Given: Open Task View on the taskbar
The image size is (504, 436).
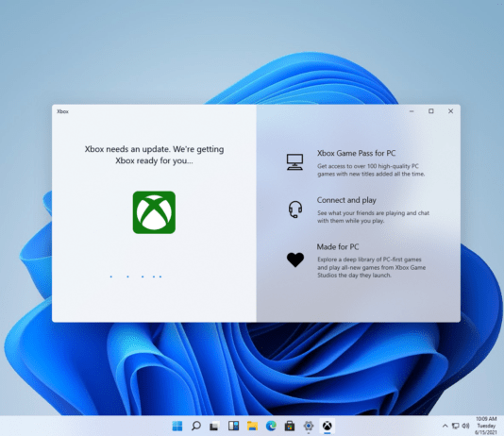Looking at the screenshot, I should [x=214, y=426].
